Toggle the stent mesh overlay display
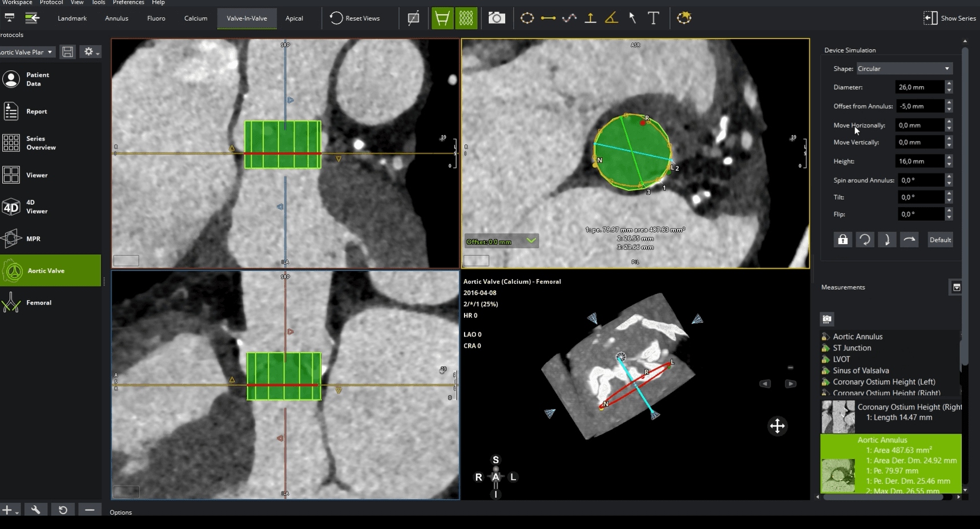This screenshot has height=529, width=980. tap(466, 18)
